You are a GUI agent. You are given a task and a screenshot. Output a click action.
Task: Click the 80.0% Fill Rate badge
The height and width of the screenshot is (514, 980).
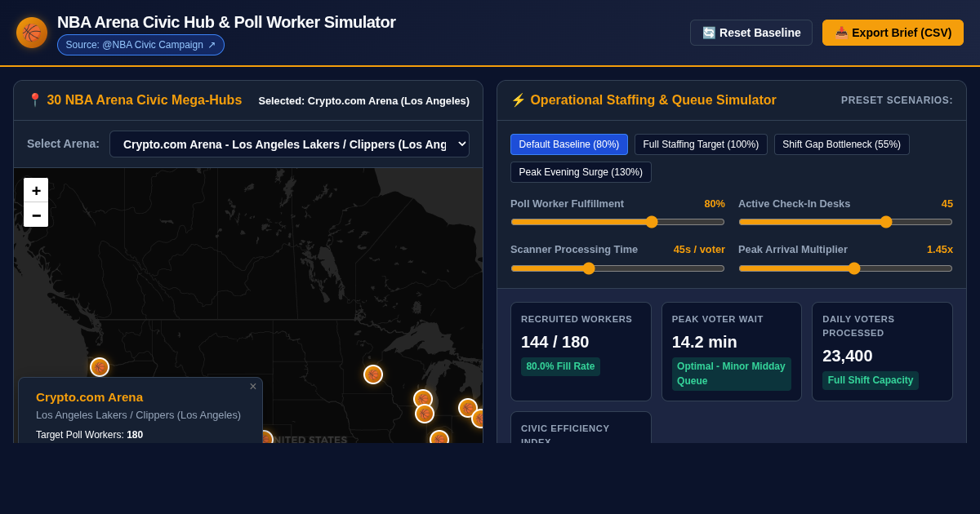click(560, 366)
